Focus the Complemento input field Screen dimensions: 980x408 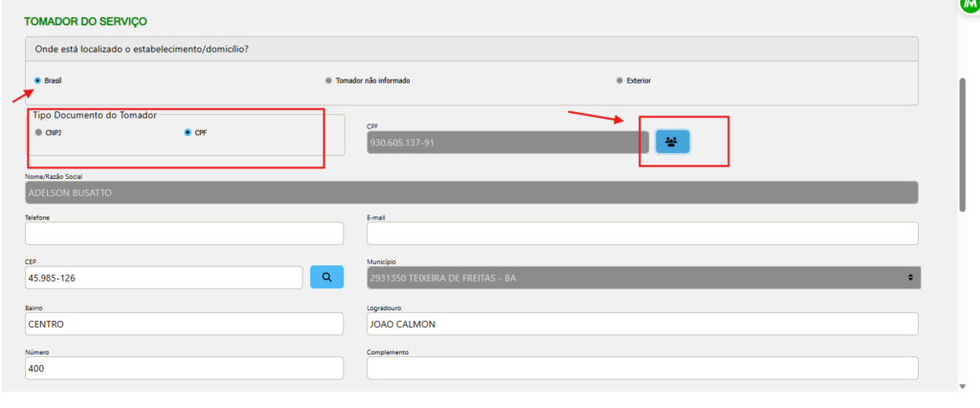642,368
